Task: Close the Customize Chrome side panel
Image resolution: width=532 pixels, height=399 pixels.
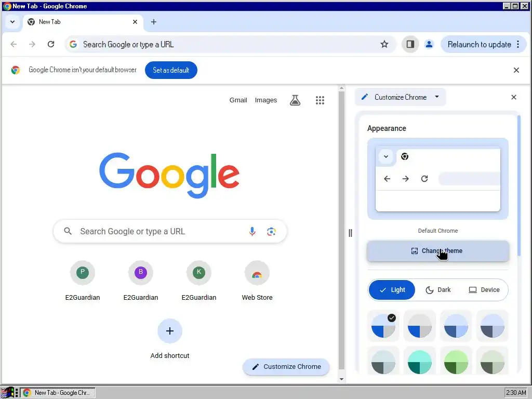Action: pos(514,97)
